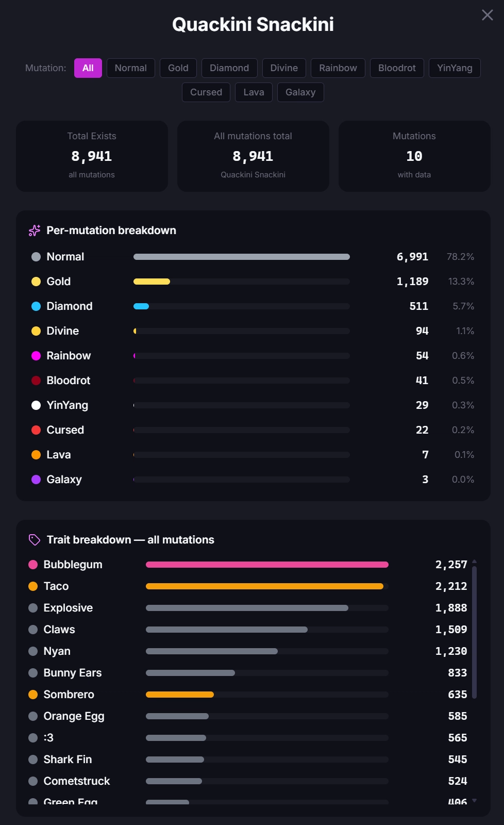Click the purple Galaxy mutation dot
The width and height of the screenshot is (504, 825).
(x=36, y=480)
